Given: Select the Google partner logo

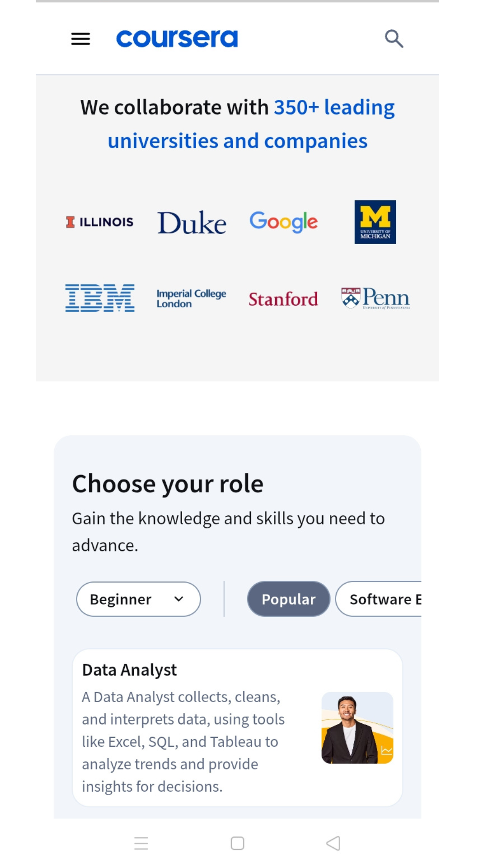Looking at the screenshot, I should point(284,222).
